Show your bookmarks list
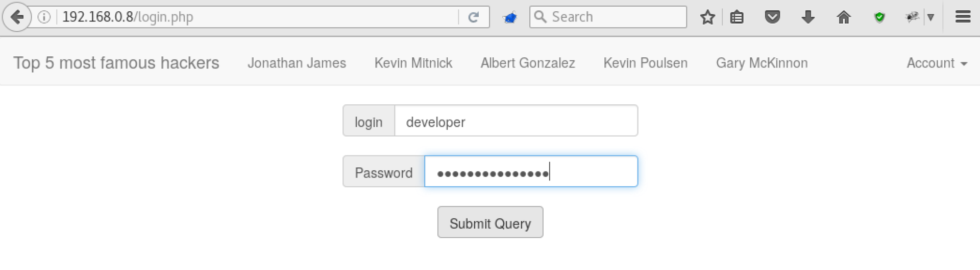The width and height of the screenshot is (980, 270). (737, 17)
